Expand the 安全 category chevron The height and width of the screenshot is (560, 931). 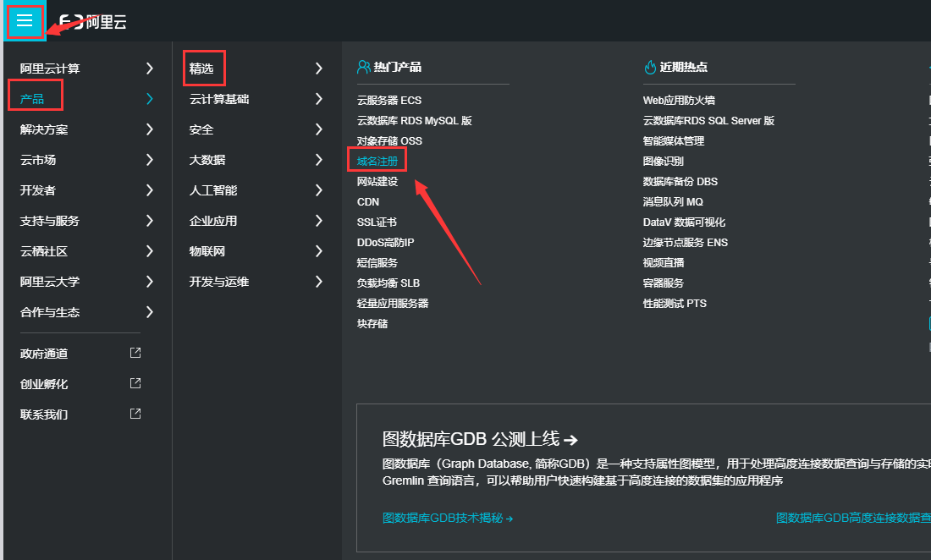[x=319, y=129]
